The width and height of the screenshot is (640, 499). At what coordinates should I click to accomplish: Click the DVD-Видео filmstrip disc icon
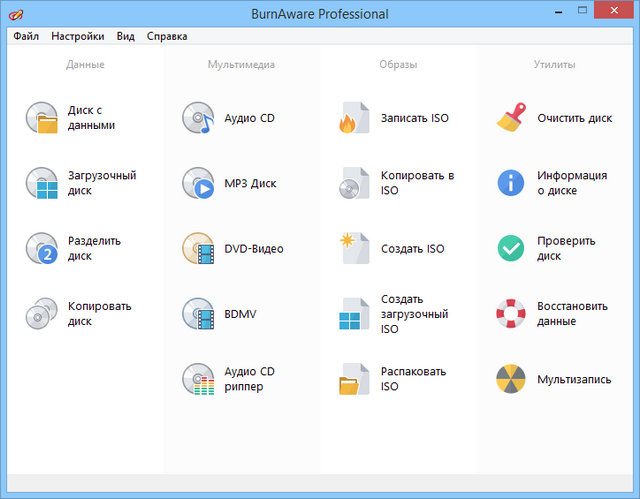coord(199,248)
